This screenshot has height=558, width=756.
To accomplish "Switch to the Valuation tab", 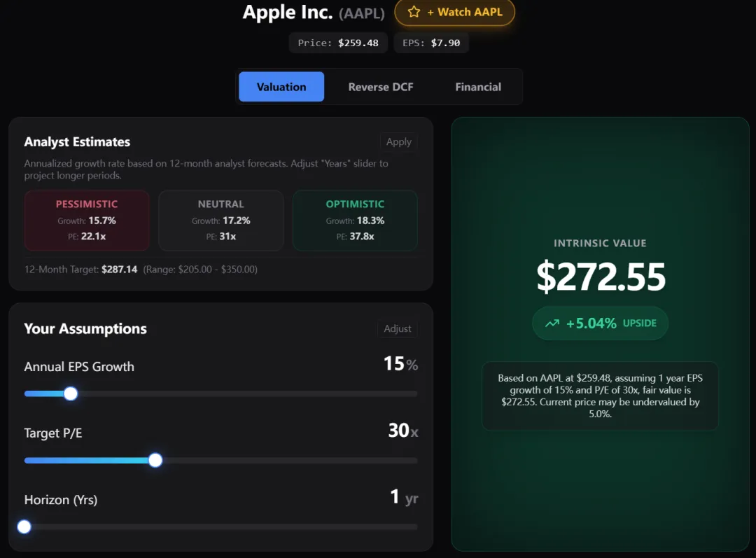I will [281, 87].
